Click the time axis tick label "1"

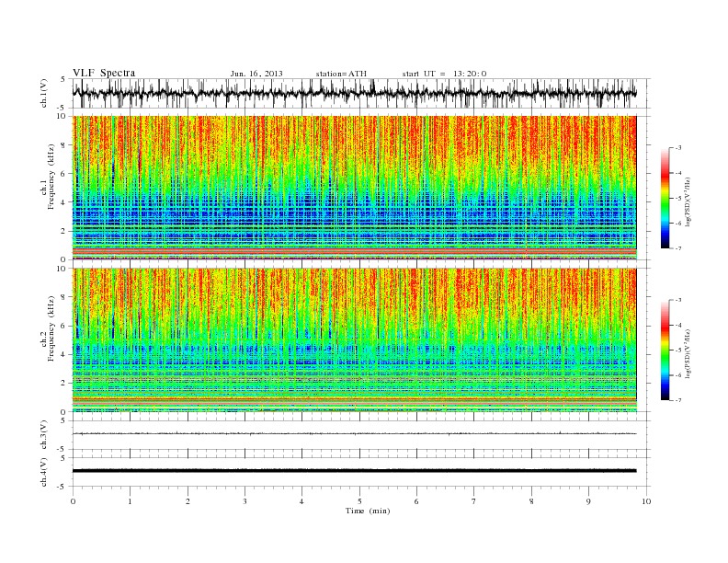[x=130, y=501]
